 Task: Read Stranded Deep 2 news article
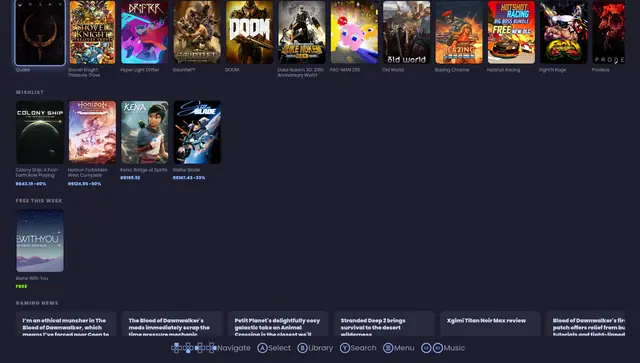(384, 324)
